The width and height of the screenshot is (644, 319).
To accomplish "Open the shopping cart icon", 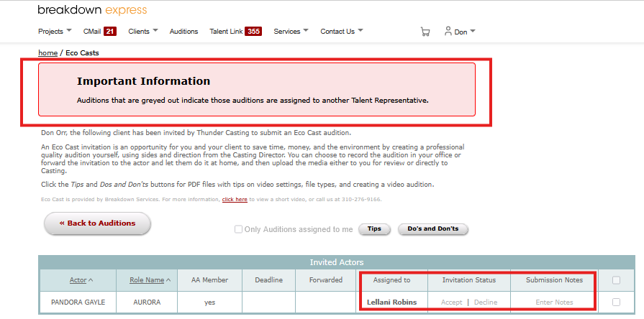I will point(425,32).
